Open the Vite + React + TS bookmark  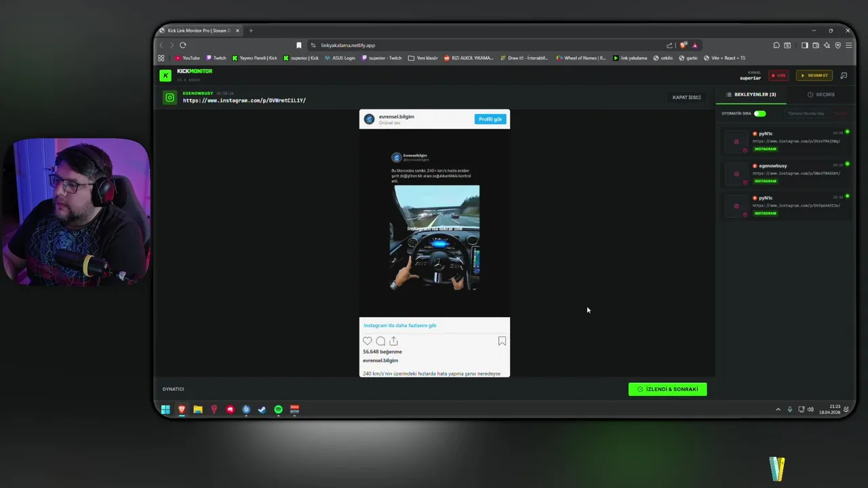724,58
